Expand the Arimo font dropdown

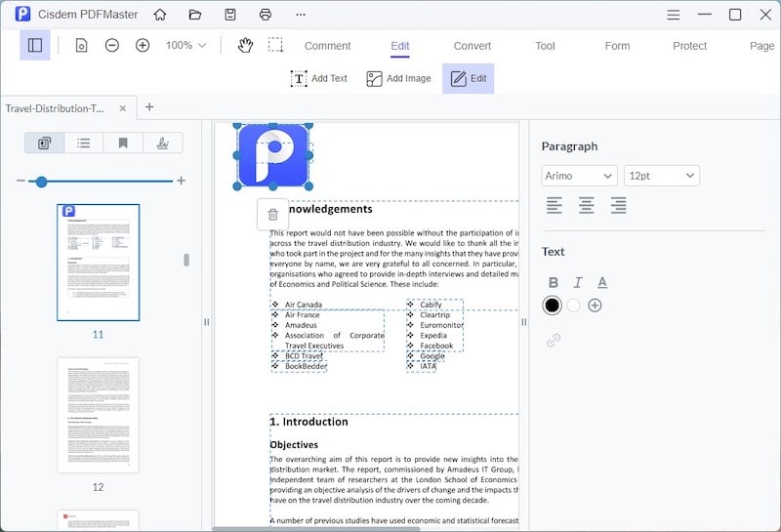pos(580,176)
